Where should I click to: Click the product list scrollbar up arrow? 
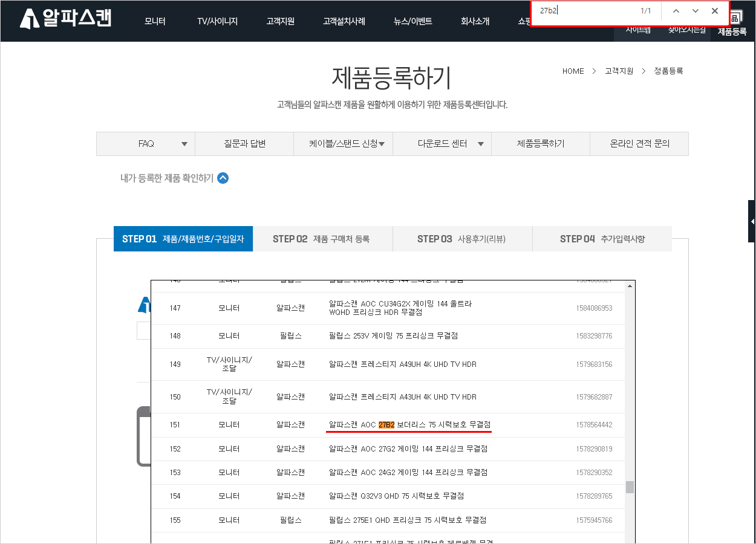630,285
